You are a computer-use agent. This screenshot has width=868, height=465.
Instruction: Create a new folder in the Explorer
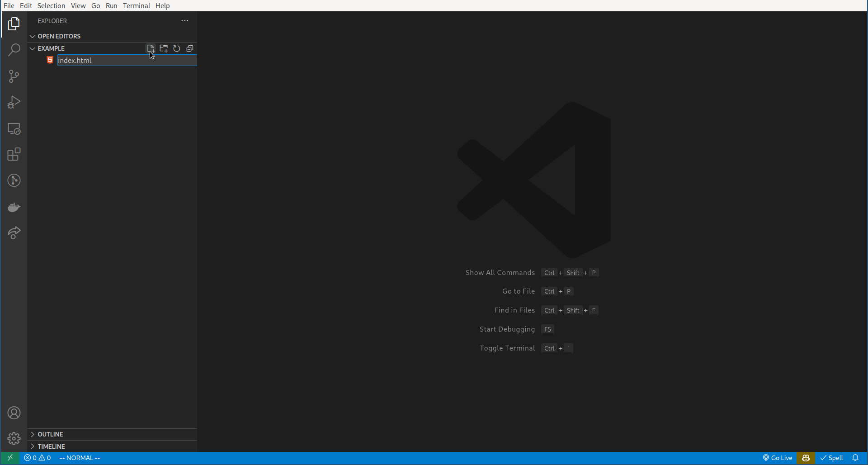164,48
